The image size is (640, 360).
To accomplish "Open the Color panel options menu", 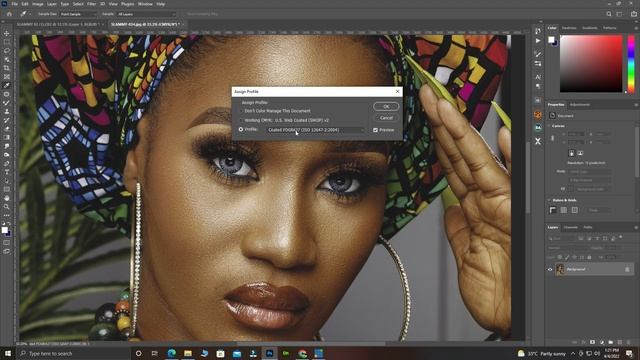I will click(636, 28).
